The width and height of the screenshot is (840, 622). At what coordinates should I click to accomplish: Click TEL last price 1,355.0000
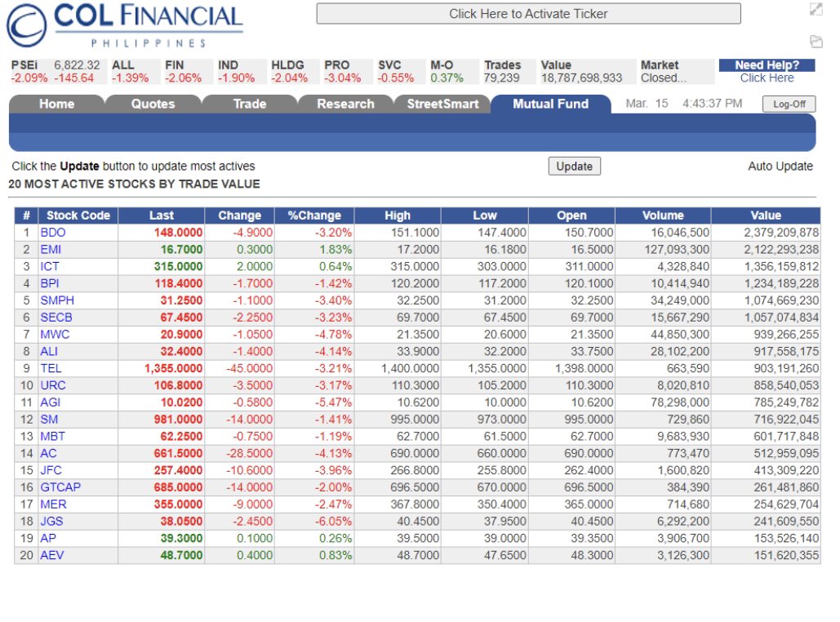coord(174,369)
